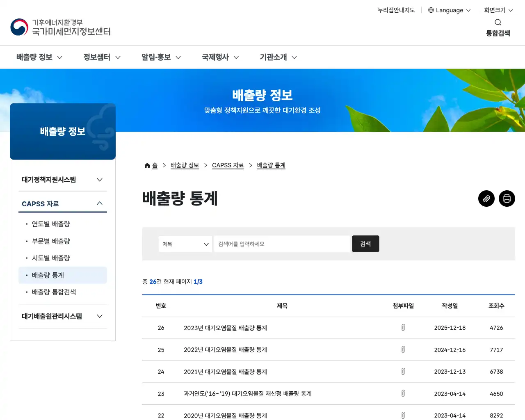Click the print page icon button
This screenshot has height=420, width=525.
point(507,199)
